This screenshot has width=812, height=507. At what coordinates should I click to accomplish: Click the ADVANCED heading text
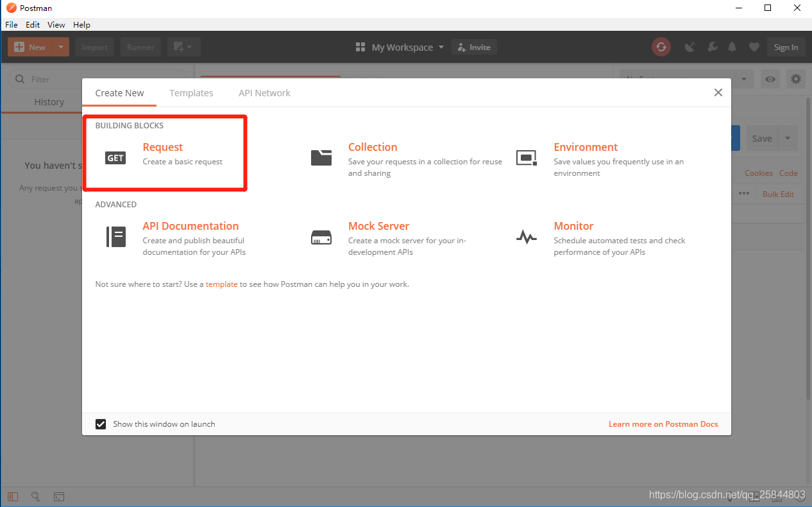(116, 204)
